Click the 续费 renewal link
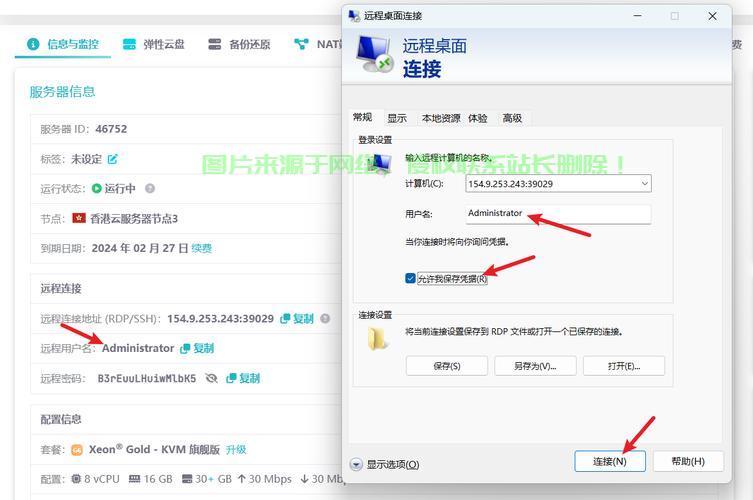753x500 pixels. (x=202, y=248)
